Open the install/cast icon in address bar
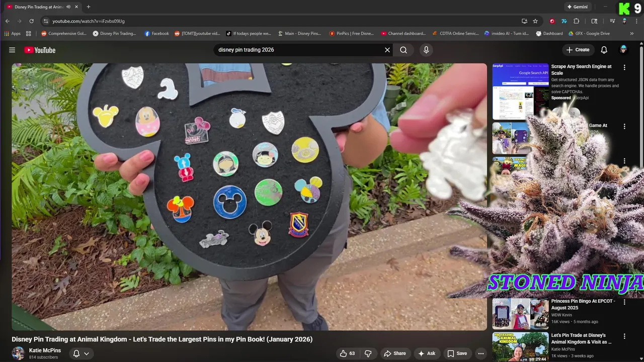This screenshot has height=362, width=644. [524, 21]
